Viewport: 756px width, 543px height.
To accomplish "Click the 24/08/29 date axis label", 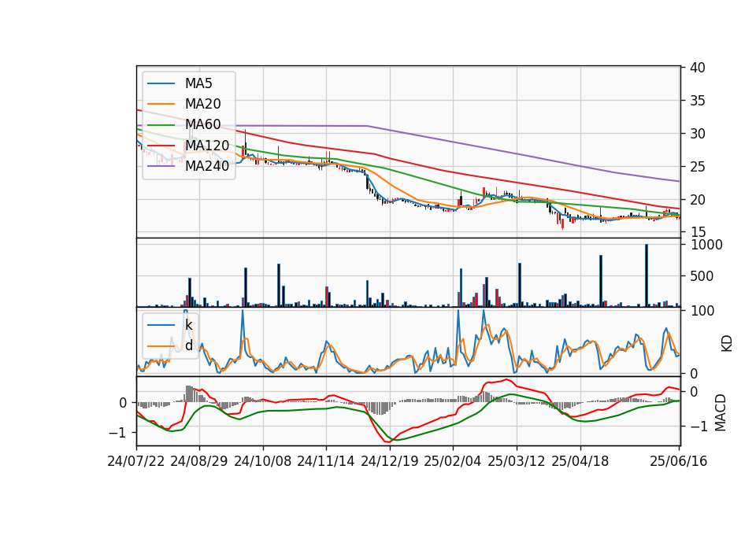I will (199, 461).
